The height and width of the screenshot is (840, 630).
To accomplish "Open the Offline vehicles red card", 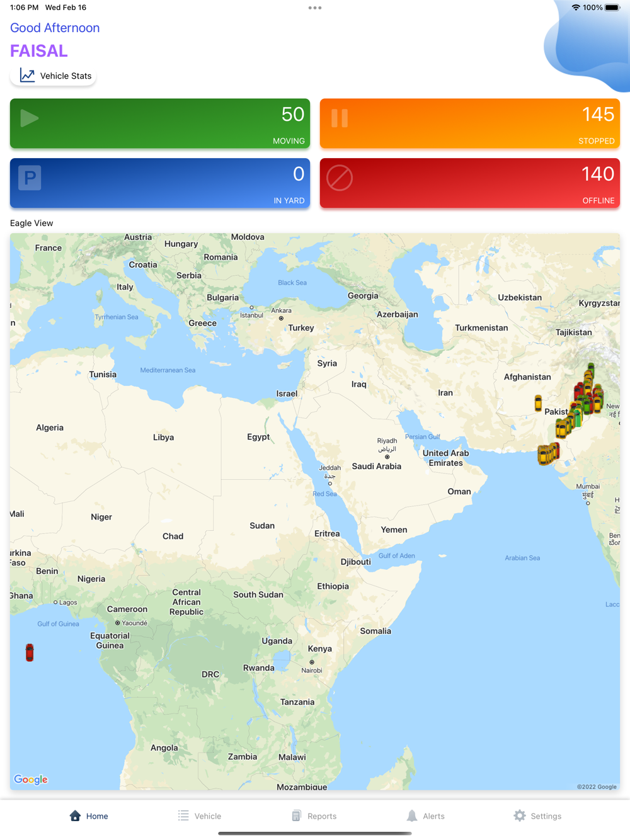I will 470,183.
